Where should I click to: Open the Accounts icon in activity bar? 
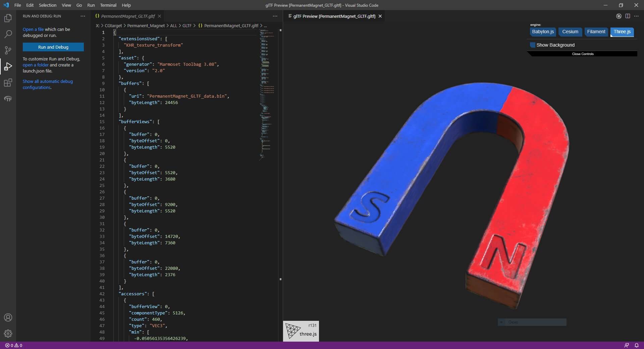click(x=8, y=317)
